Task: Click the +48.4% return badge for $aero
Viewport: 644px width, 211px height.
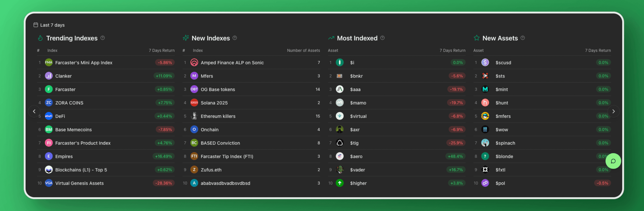Action: click(x=455, y=156)
